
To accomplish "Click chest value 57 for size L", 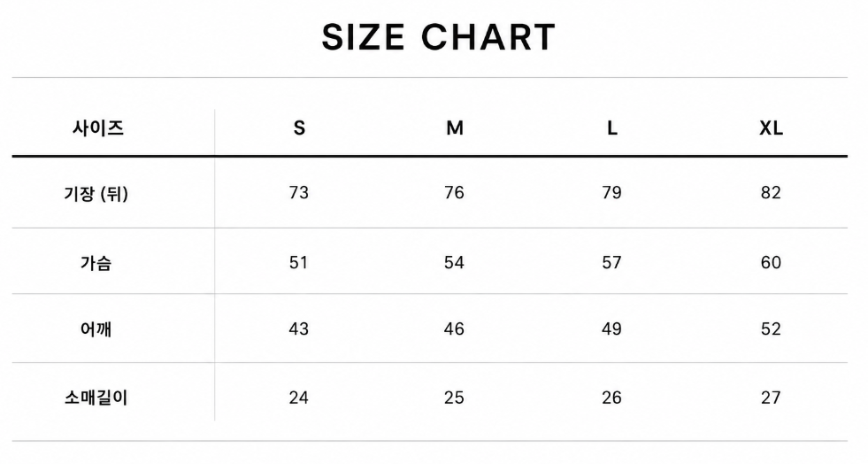I will pos(611,262).
